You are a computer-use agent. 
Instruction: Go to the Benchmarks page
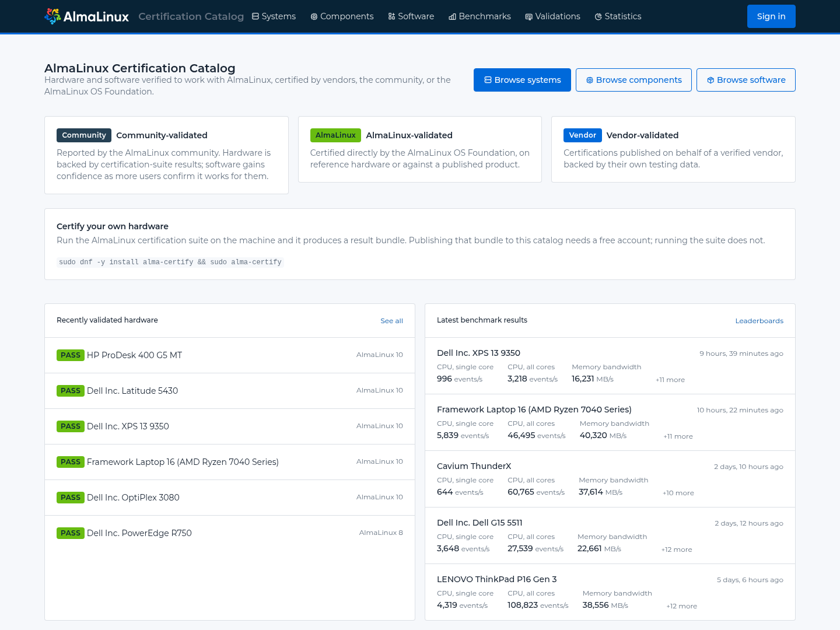pyautogui.click(x=480, y=16)
